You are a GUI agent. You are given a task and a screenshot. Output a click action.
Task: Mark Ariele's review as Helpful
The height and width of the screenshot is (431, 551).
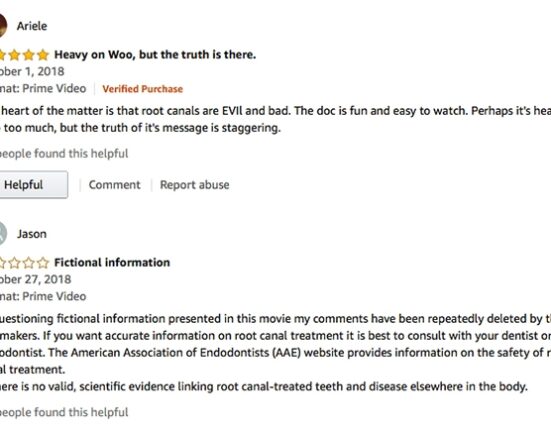[x=34, y=185]
